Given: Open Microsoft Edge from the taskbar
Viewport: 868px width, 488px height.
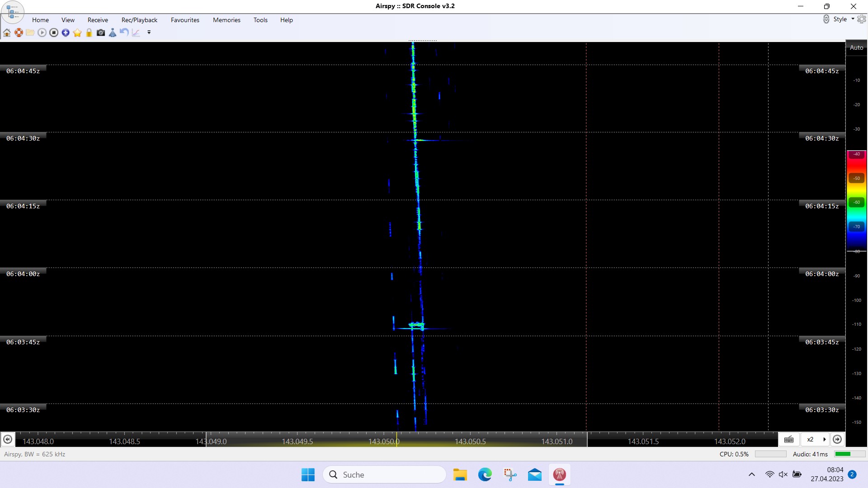Looking at the screenshot, I should [x=485, y=474].
